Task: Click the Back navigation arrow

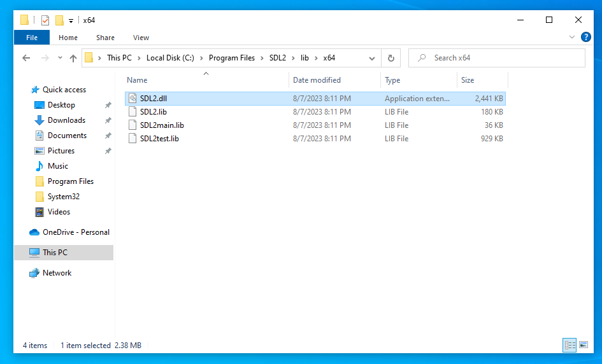Action: pyautogui.click(x=26, y=58)
